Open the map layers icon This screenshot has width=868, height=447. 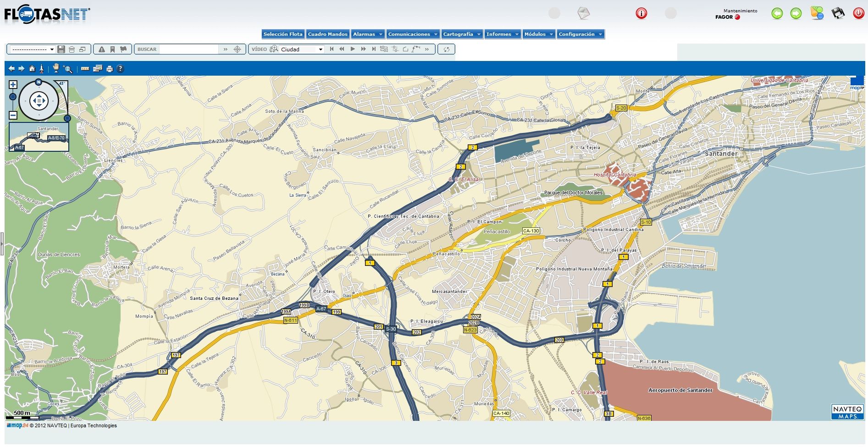point(97,69)
